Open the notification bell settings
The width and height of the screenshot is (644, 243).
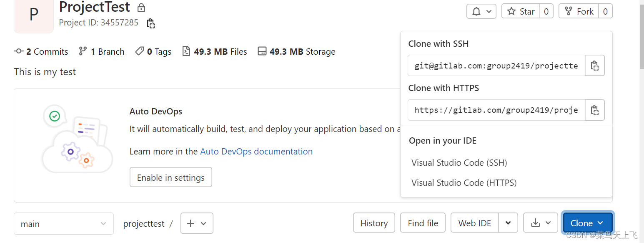481,11
